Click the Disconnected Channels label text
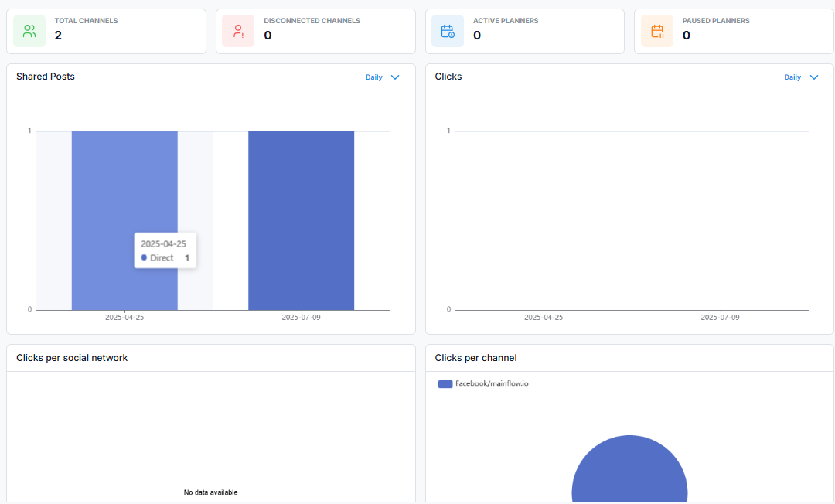The height and width of the screenshot is (504, 835). pos(312,21)
